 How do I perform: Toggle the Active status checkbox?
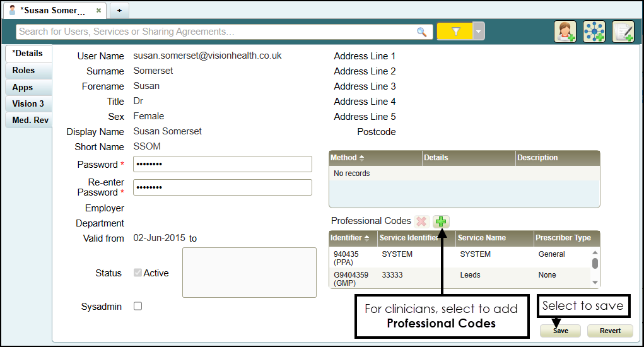[138, 273]
